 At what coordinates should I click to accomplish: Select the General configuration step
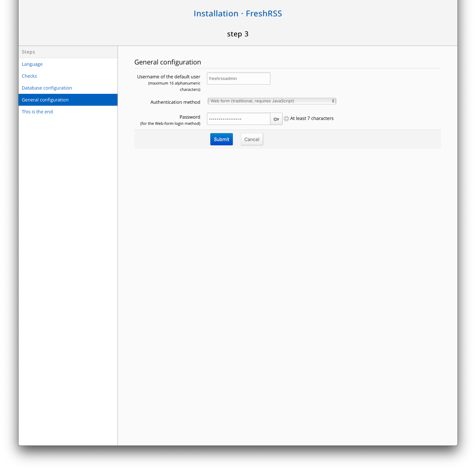[x=68, y=100]
